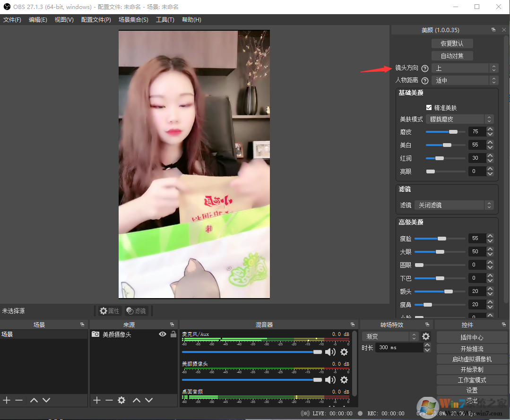Remove selected source using the − icon
Image resolution: width=510 pixels, height=420 pixels.
[x=109, y=400]
